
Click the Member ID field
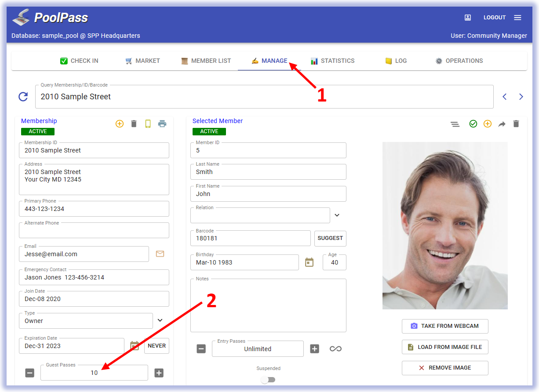click(x=268, y=150)
